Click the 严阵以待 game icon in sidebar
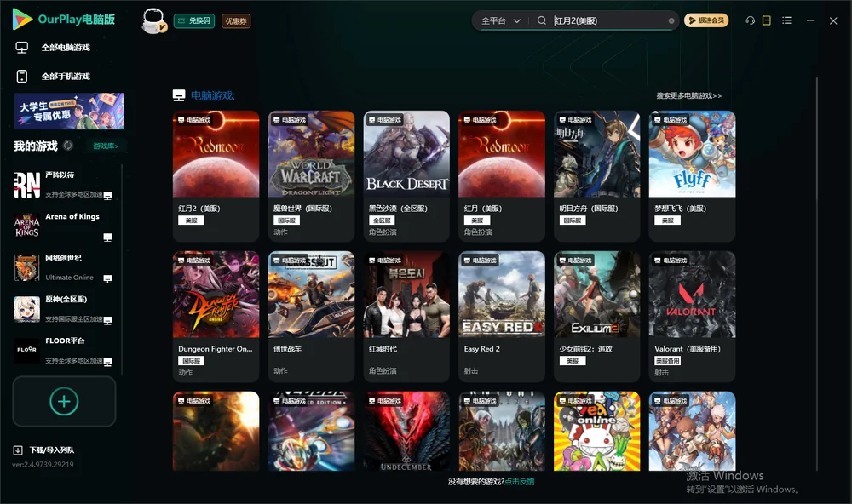Screen dimensions: 852x504 (26, 185)
